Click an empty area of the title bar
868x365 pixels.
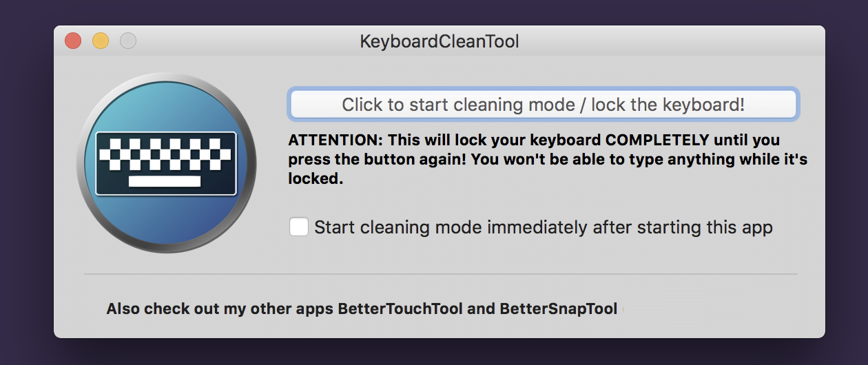point(654,41)
